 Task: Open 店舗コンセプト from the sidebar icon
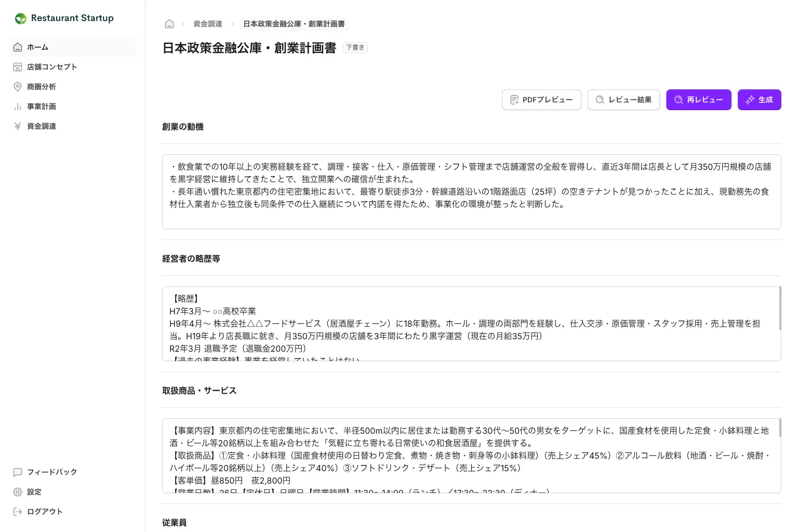coord(18,66)
